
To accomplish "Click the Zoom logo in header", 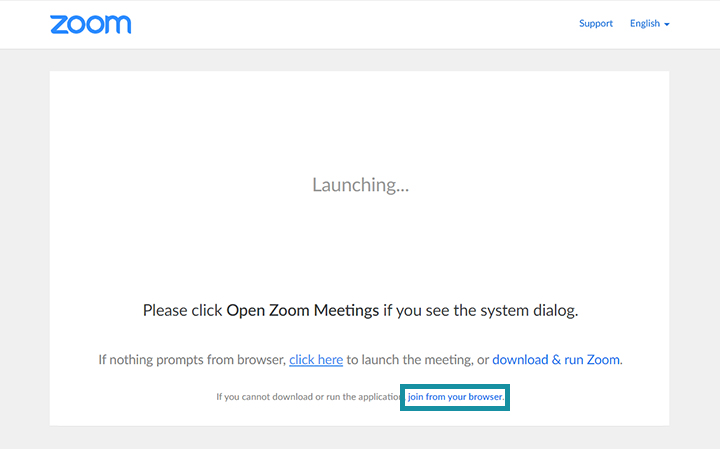I will [90, 24].
